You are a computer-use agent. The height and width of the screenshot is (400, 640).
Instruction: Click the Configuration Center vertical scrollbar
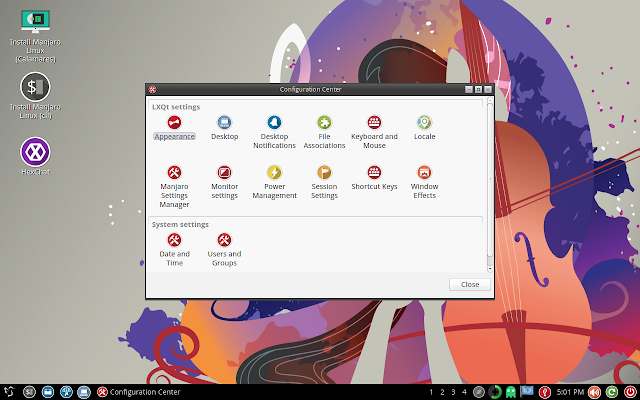[x=490, y=184]
